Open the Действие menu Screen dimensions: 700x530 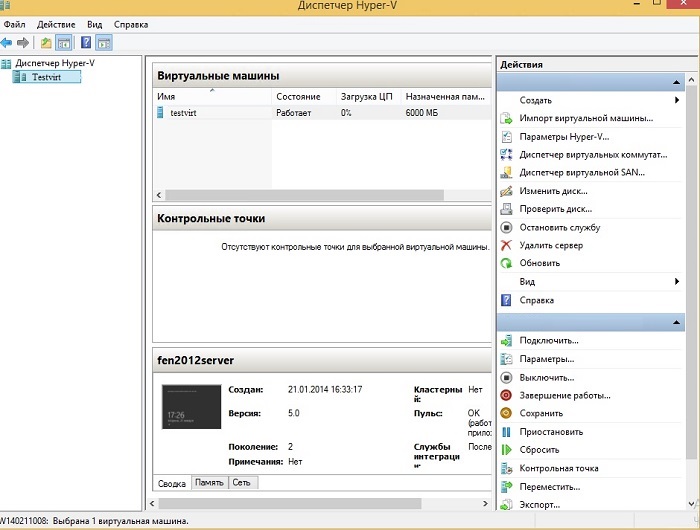[x=56, y=25]
